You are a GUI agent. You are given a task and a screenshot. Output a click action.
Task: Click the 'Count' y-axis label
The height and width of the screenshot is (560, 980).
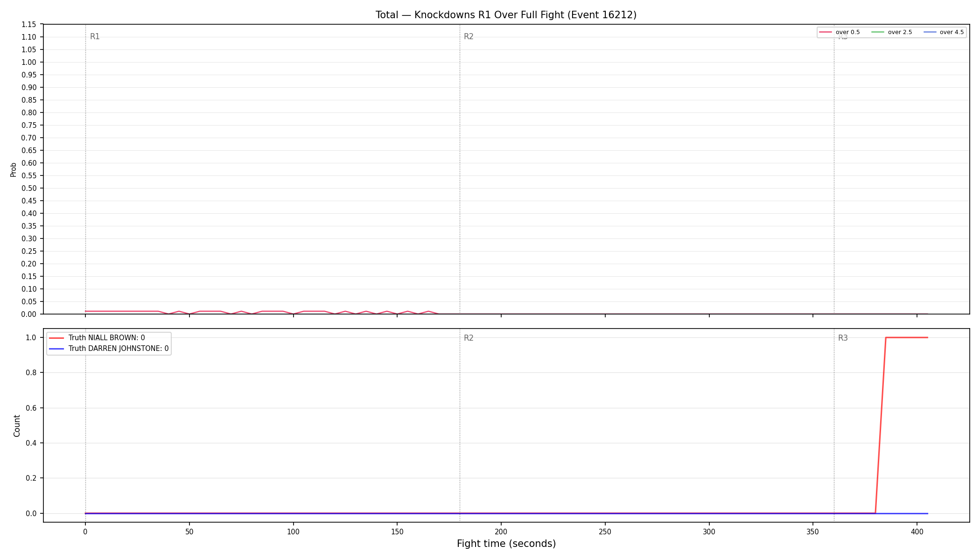[x=17, y=426]
